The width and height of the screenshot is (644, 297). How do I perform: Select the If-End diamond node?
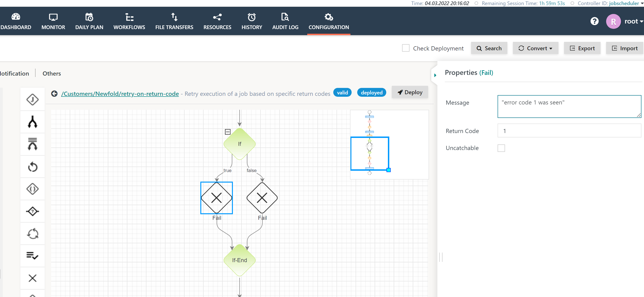click(x=240, y=260)
